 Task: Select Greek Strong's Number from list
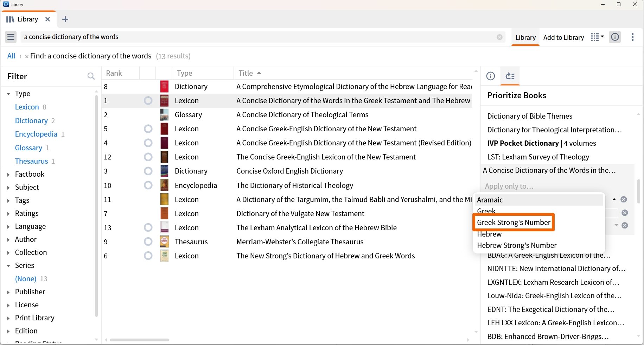click(x=514, y=222)
